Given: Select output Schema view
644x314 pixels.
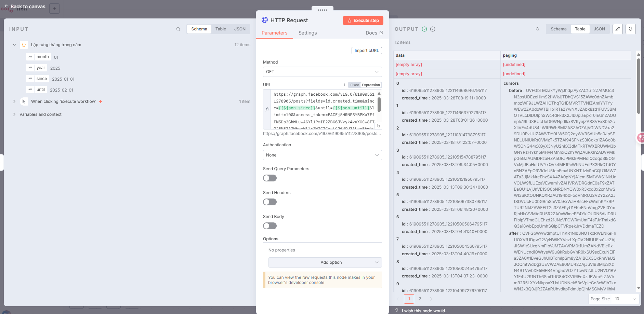Looking at the screenshot, I should [x=558, y=29].
